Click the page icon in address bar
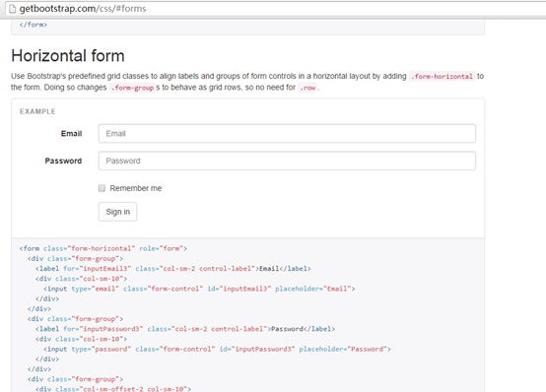 coord(12,9)
